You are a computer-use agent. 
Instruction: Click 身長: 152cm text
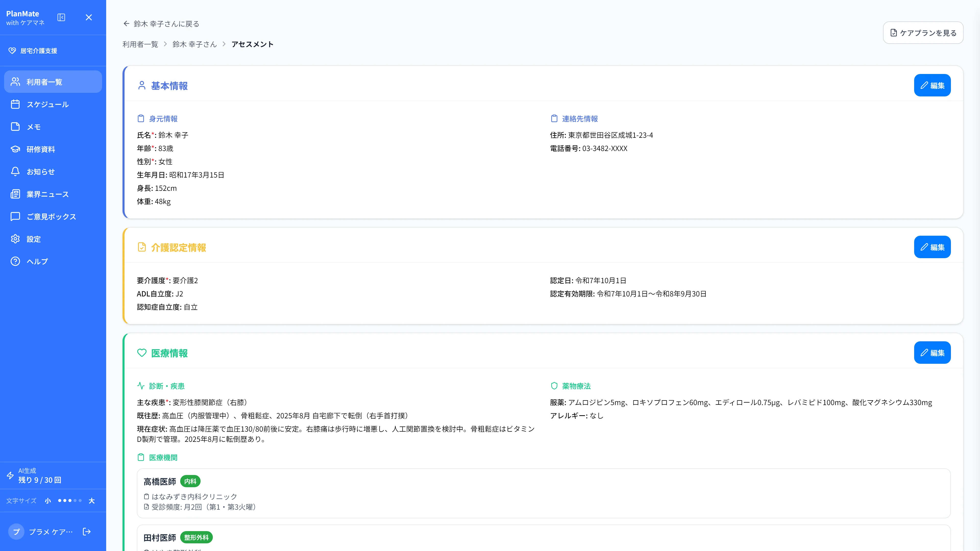click(x=157, y=188)
